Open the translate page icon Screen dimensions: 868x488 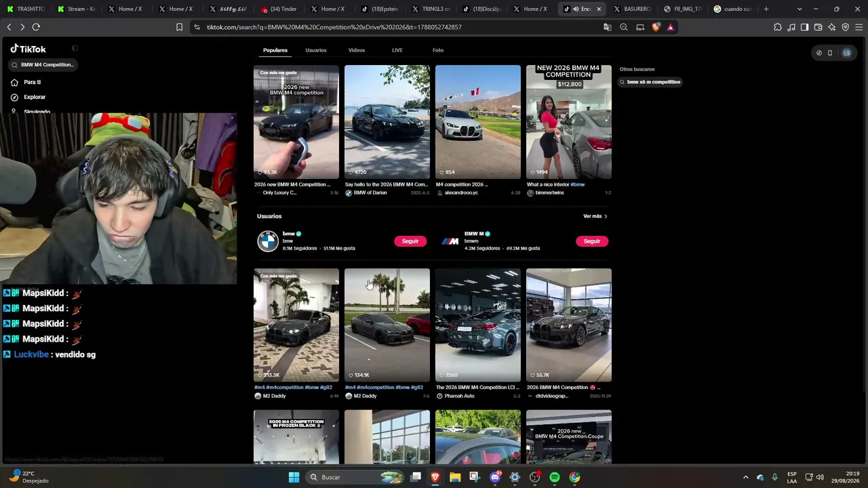(608, 27)
